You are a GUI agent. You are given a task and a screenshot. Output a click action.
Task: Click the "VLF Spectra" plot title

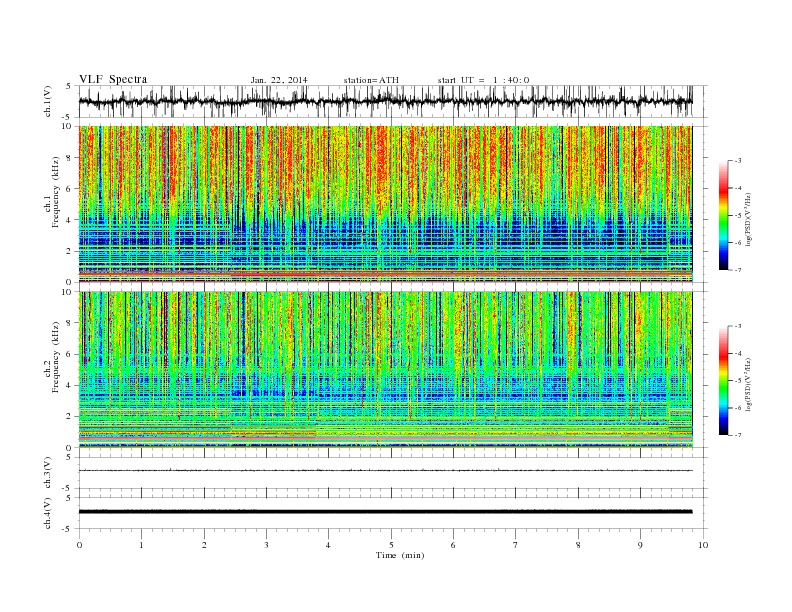pyautogui.click(x=113, y=79)
